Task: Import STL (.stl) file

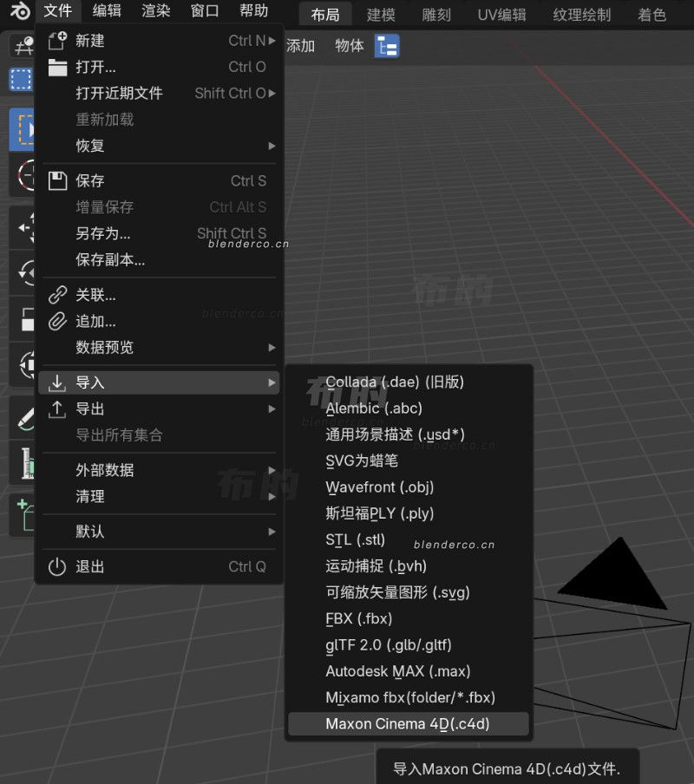Action: click(409, 540)
